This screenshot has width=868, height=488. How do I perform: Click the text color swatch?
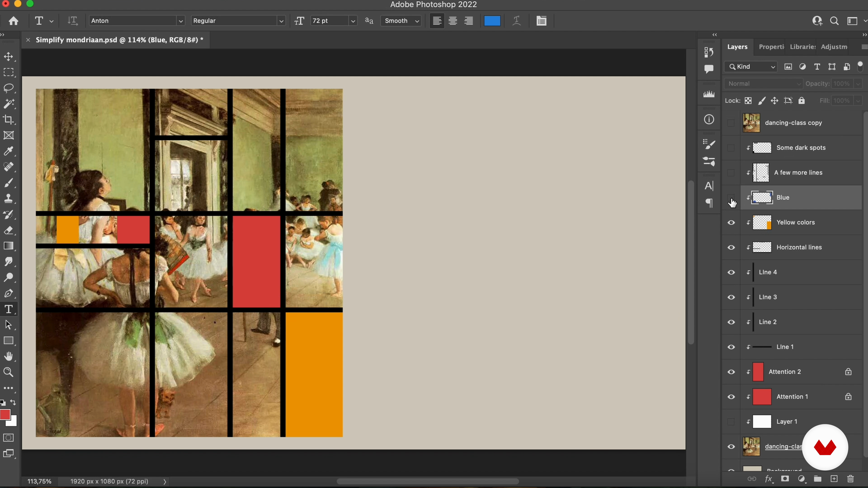coord(492,21)
